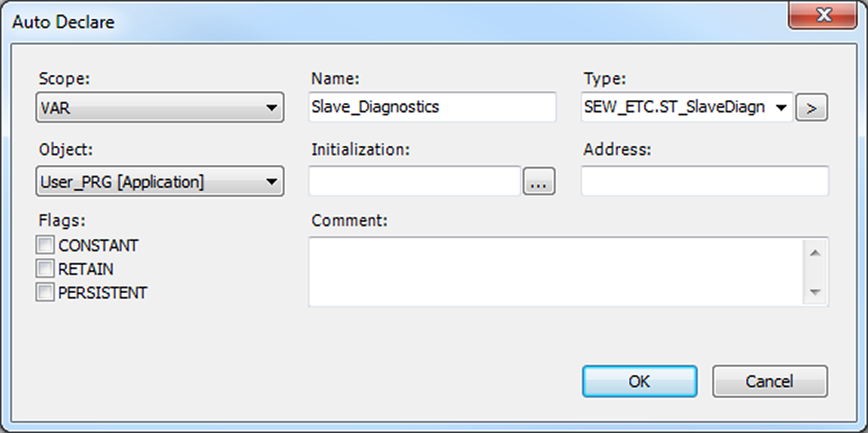Image resolution: width=868 pixels, height=433 pixels.
Task: Click the Initialization input field
Action: [x=414, y=182]
